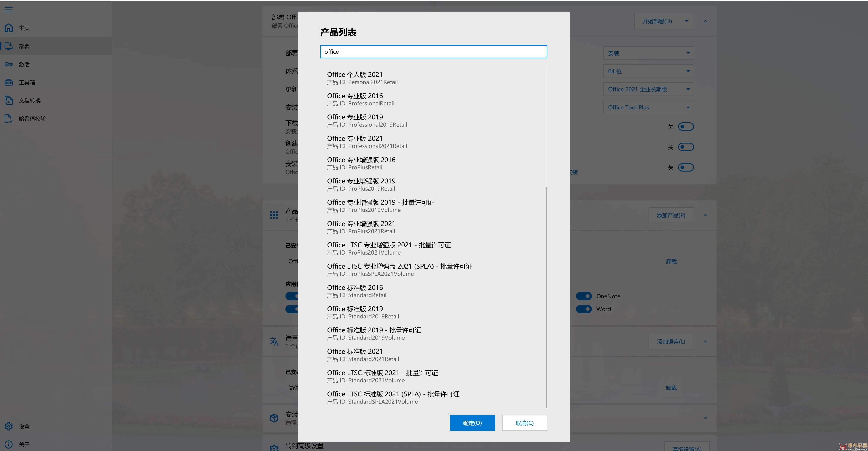Viewport: 868px width, 451px height.
Task: Open the hamburger navigation menu
Action: tap(8, 10)
